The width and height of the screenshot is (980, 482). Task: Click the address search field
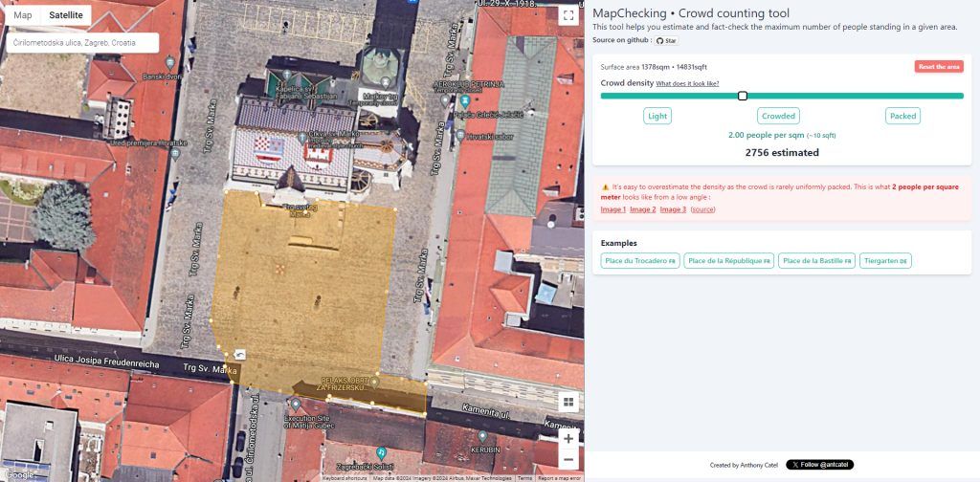[x=81, y=43]
